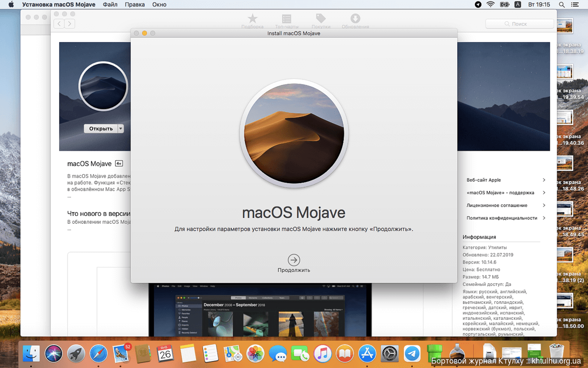The width and height of the screenshot is (588, 368).
Task: Open the Файл menu
Action: [x=110, y=4]
